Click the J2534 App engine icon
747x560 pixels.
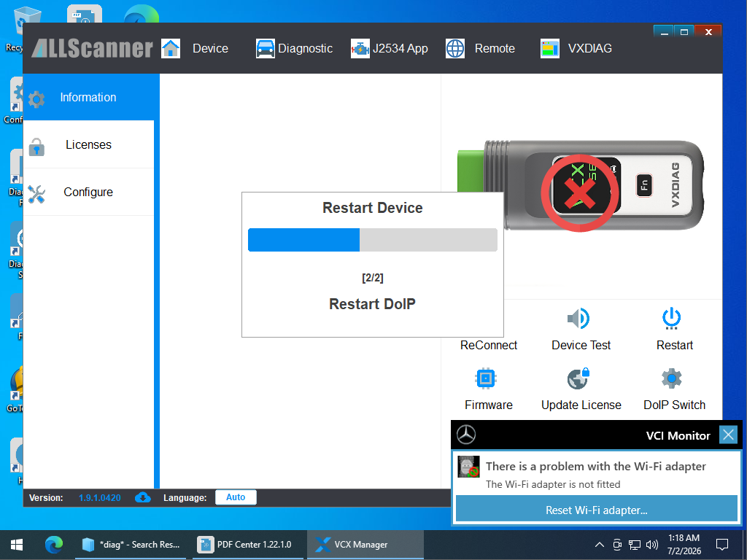click(360, 49)
